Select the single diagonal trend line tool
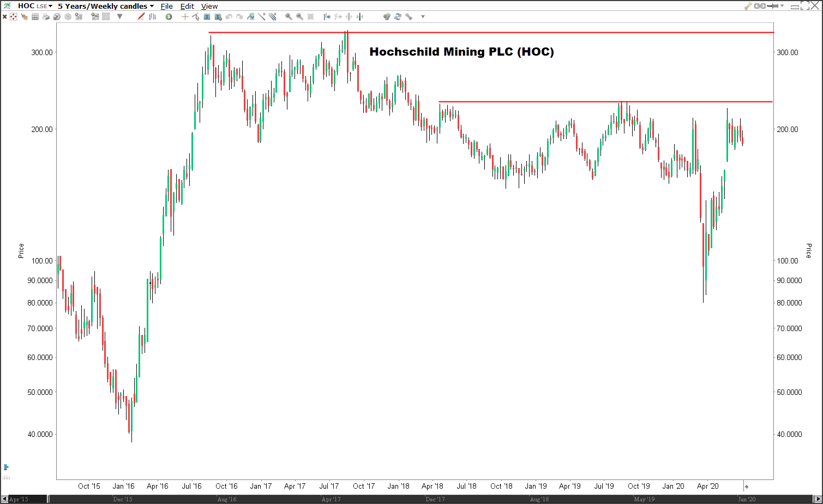The height and width of the screenshot is (504, 823). pos(261,17)
